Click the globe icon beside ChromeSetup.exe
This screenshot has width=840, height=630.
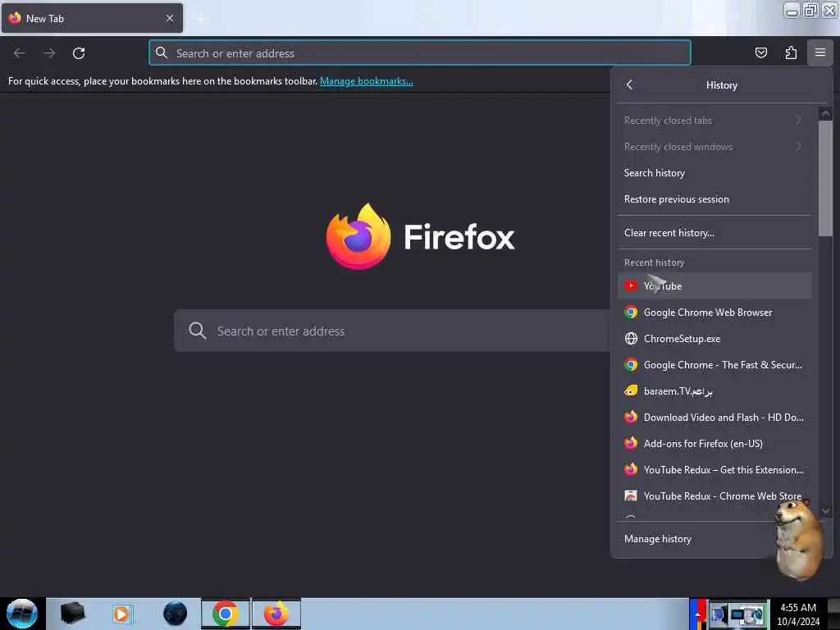point(631,339)
